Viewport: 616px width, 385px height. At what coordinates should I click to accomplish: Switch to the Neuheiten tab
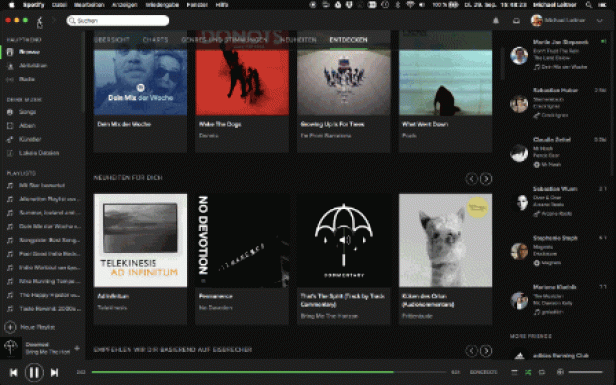299,40
